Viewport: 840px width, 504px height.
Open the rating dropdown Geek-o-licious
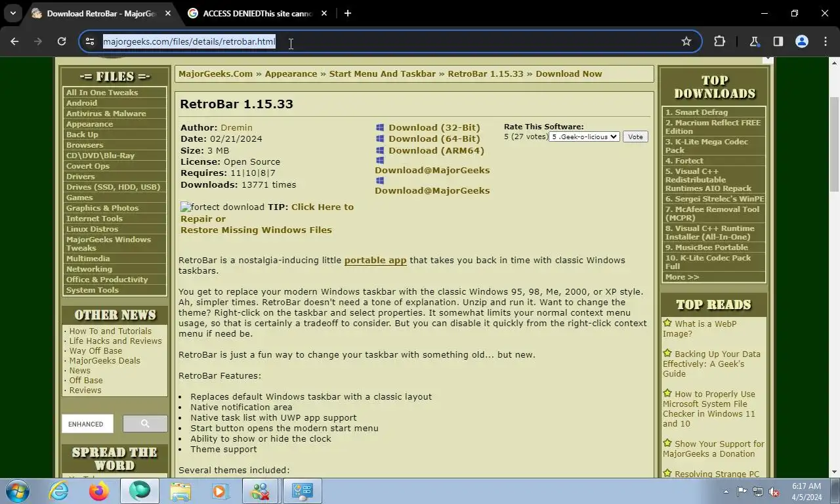(x=584, y=136)
